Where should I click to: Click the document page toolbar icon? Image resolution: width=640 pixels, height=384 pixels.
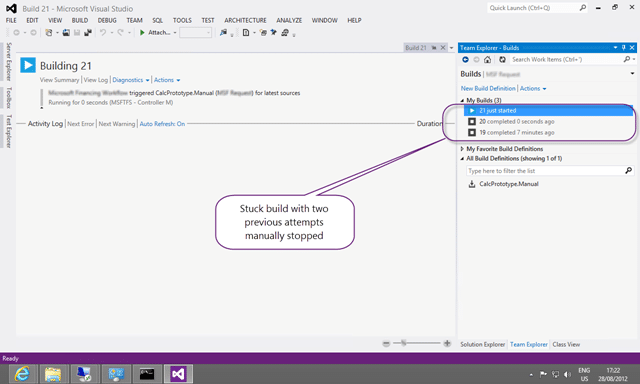coord(246,33)
